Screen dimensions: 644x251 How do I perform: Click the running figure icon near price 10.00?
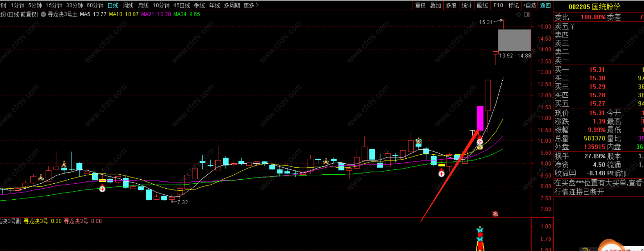click(418, 142)
